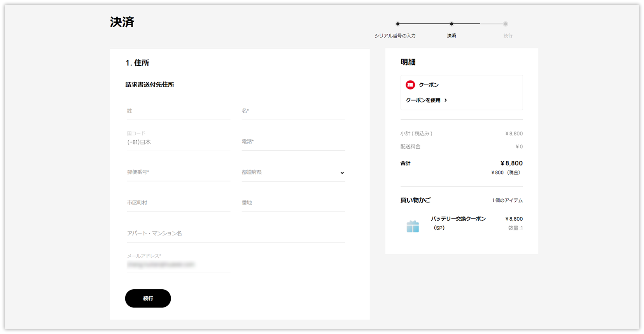Expand the 都道府県 prefecture dropdown
Viewport: 644px width, 334px height.
click(x=293, y=172)
